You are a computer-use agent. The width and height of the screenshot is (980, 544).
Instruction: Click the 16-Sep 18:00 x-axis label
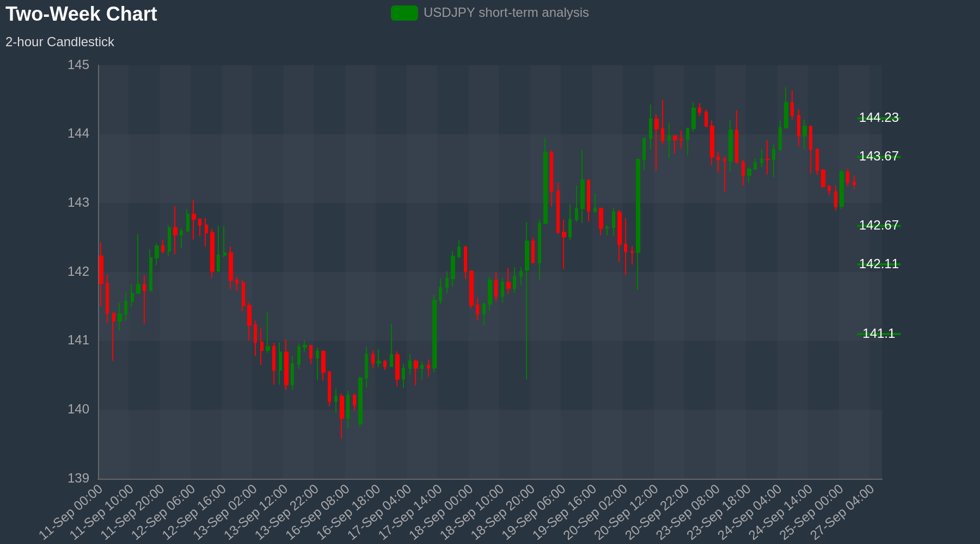click(x=349, y=512)
